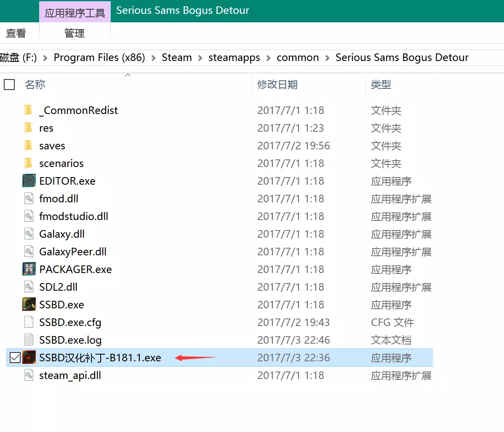
Task: Select PACKAGER.exe file name
Action: coord(75,270)
